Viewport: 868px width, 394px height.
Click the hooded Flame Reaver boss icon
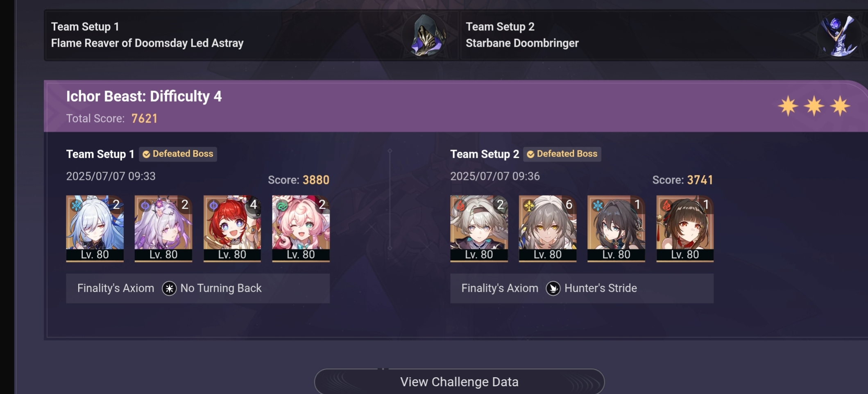[x=427, y=35]
